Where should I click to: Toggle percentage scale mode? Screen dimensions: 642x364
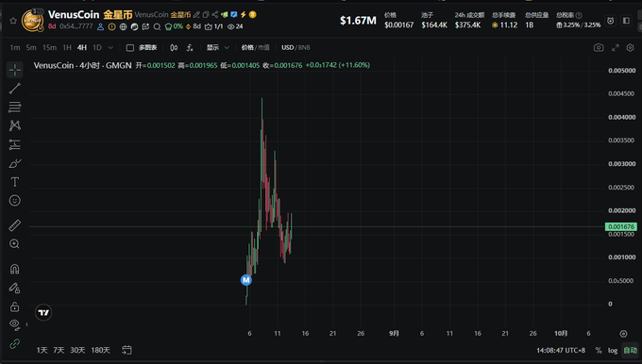[599, 351]
